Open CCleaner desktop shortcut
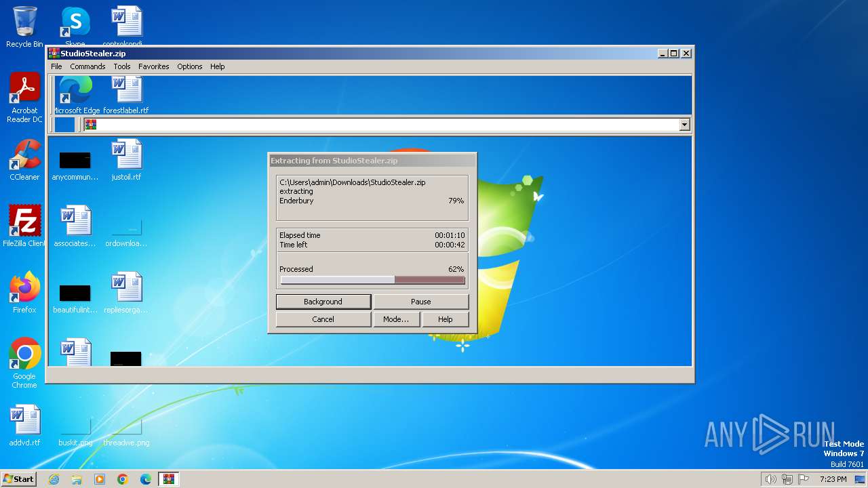868x488 pixels. pos(24,160)
